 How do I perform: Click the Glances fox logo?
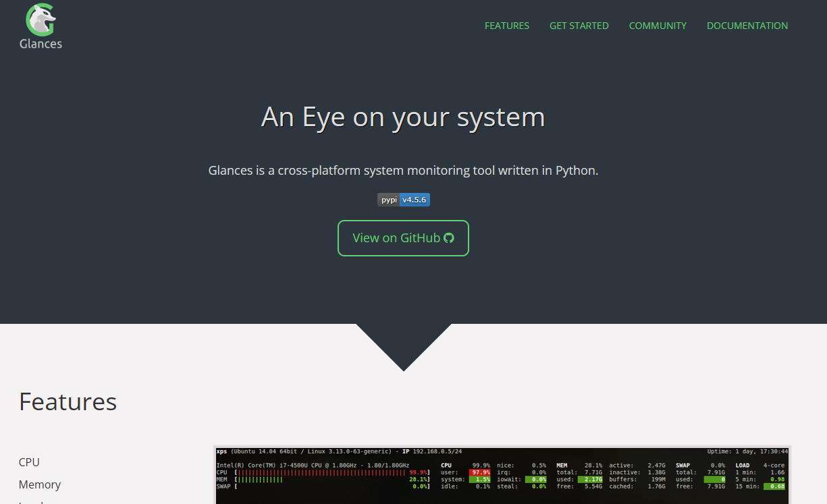click(41, 26)
